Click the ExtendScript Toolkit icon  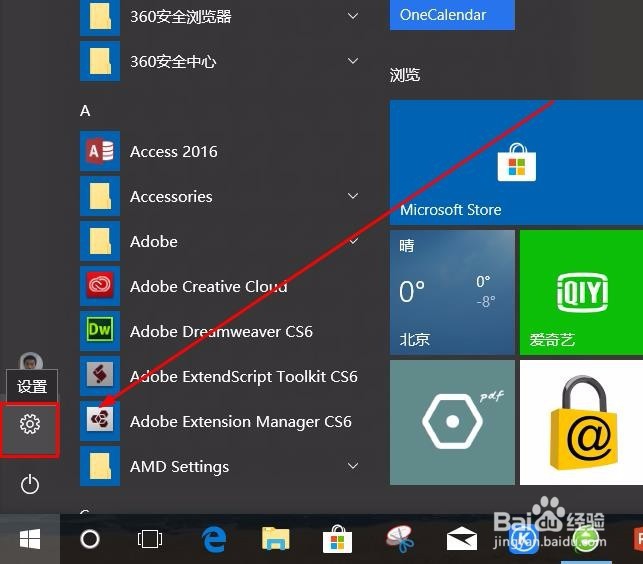[x=100, y=376]
